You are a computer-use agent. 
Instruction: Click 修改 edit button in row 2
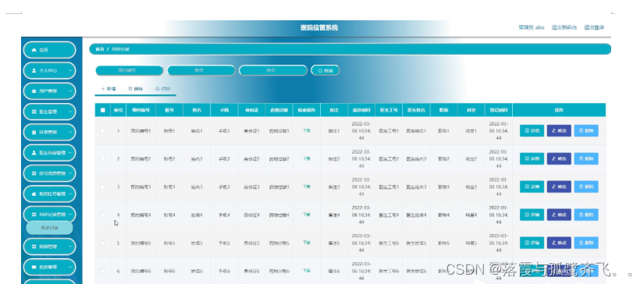coord(559,159)
